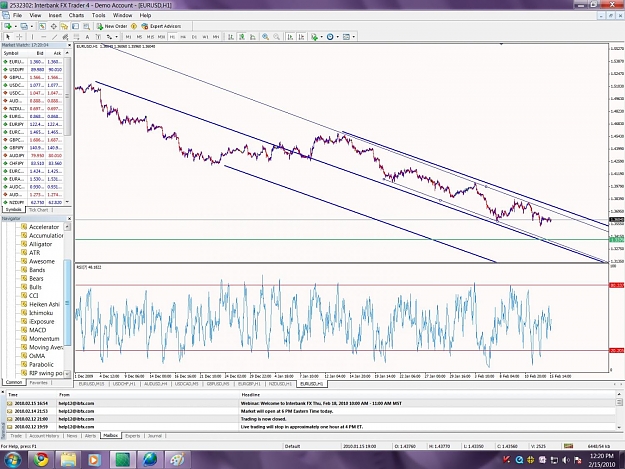625x469 pixels.
Task: Switch to M30 timeframe
Action: (161, 37)
